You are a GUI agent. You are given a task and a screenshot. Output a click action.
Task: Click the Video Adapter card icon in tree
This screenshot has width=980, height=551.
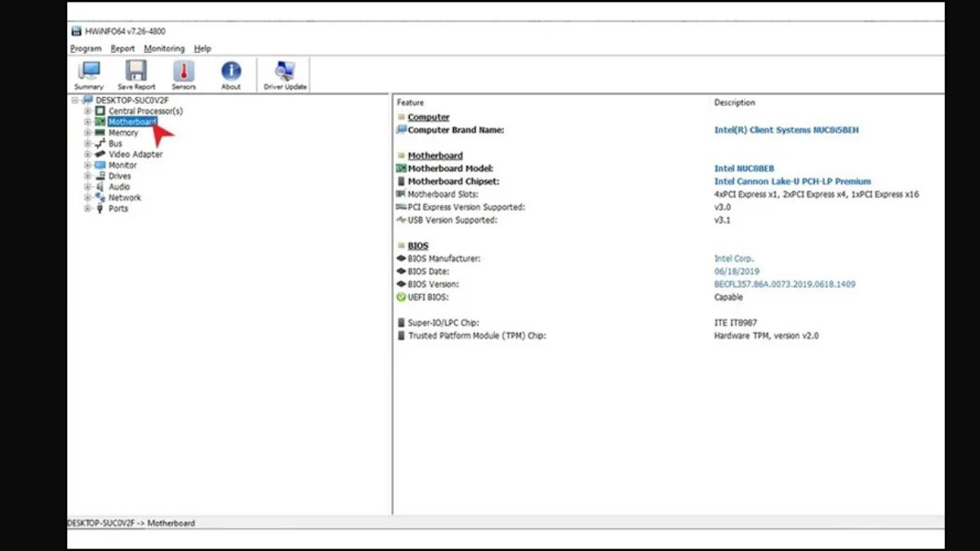100,154
